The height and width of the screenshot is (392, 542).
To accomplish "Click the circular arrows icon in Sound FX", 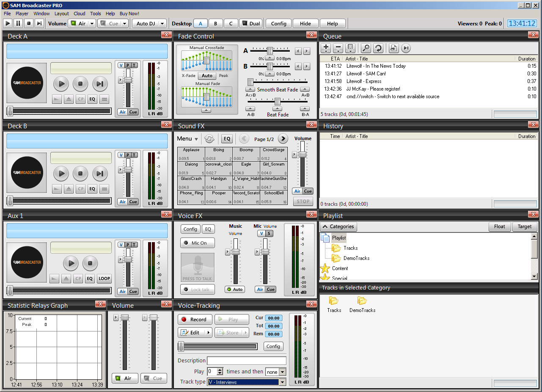I will [209, 139].
